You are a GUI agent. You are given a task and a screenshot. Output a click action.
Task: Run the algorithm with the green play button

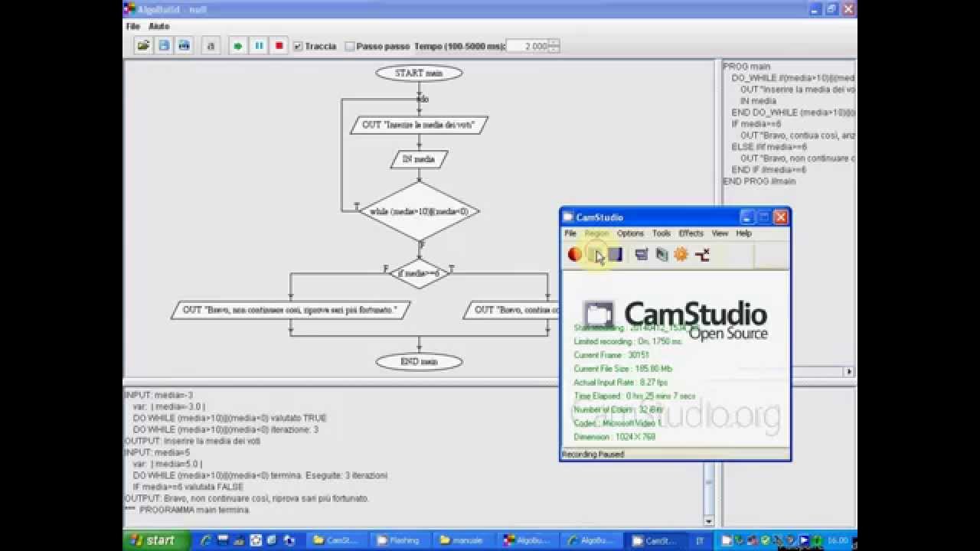(238, 46)
